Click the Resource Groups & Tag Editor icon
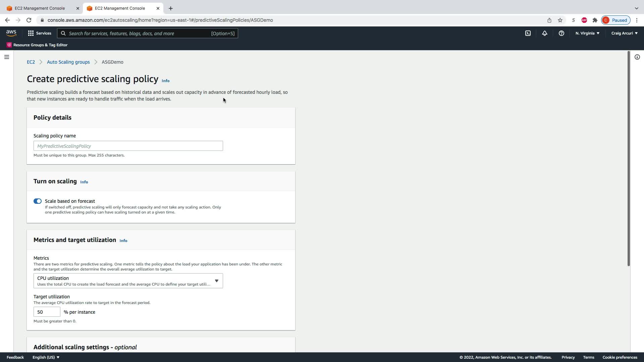Screen dimensions: 644x362 pyautogui.click(x=9, y=45)
